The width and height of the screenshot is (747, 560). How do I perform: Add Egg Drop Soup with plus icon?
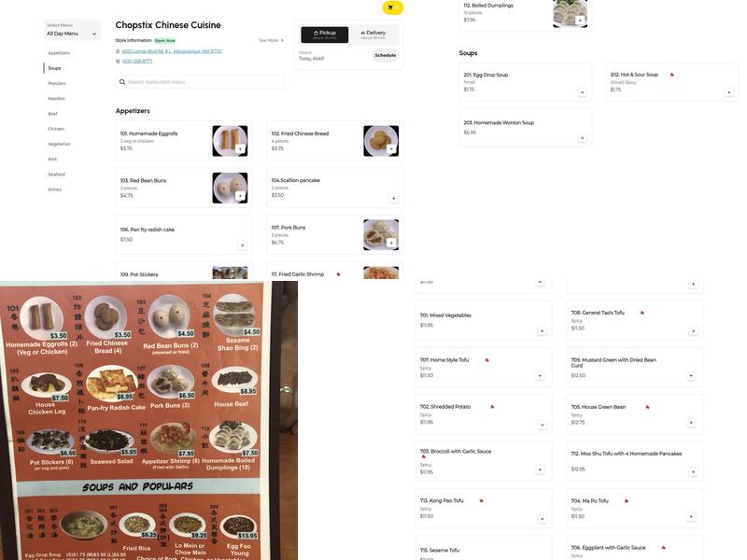click(x=582, y=92)
